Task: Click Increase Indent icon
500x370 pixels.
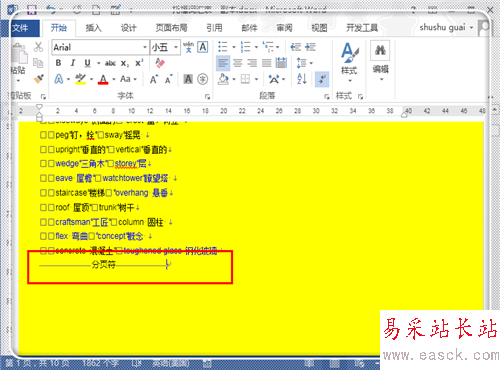Action: pyautogui.click(x=310, y=47)
